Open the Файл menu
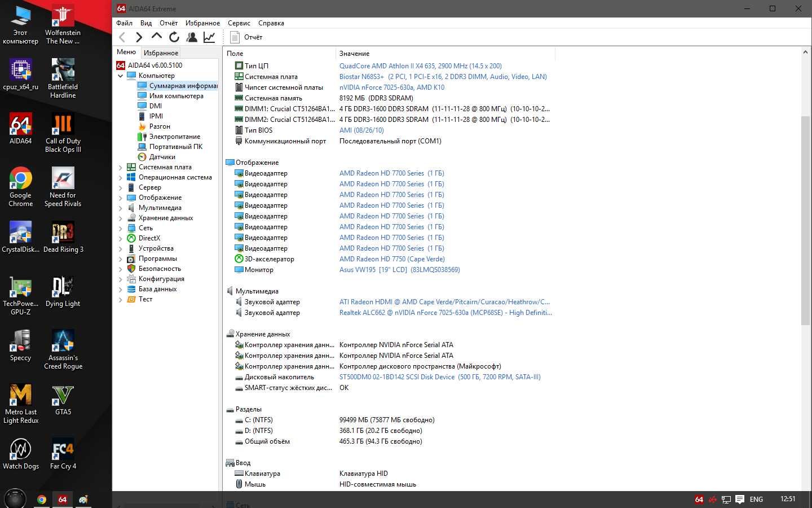The height and width of the screenshot is (508, 812). point(124,23)
